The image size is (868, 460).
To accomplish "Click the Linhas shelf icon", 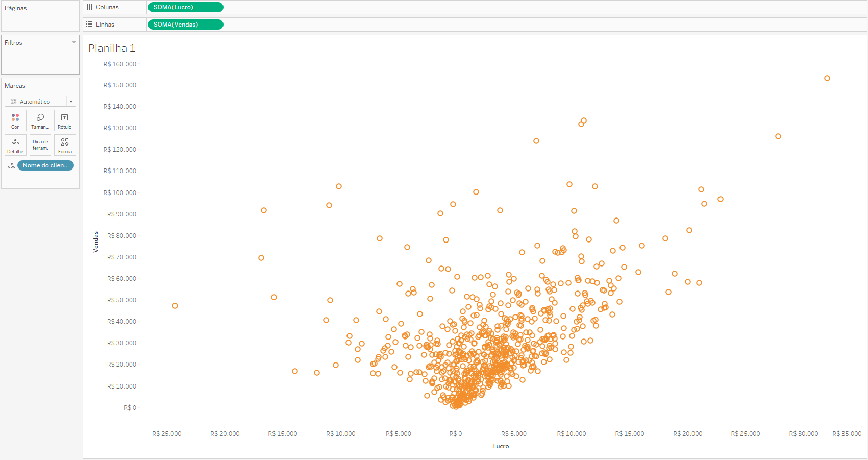I will 89,25.
